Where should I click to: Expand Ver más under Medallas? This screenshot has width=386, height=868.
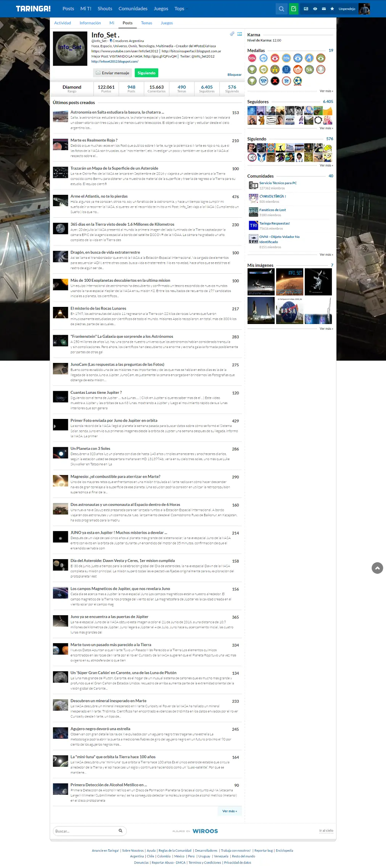click(x=326, y=91)
